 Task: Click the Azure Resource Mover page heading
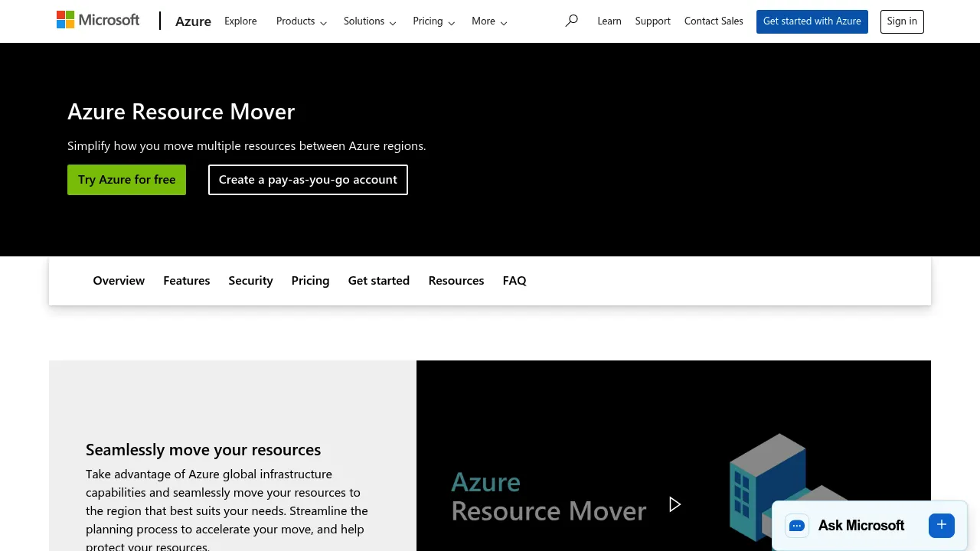point(181,112)
